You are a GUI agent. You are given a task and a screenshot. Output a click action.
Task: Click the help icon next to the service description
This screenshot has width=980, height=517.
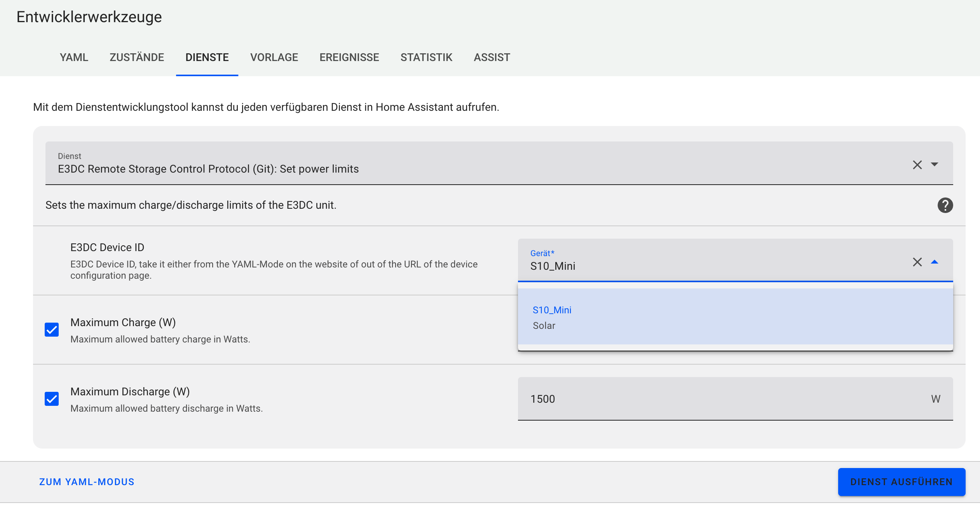coord(946,205)
